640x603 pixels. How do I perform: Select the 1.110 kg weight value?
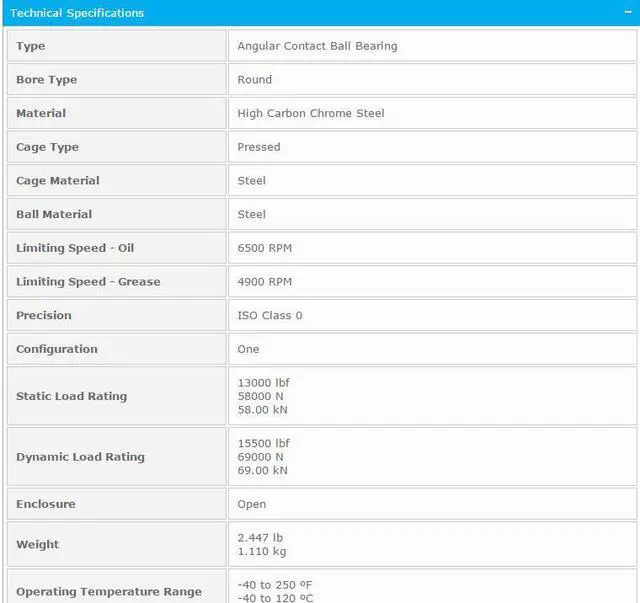(261, 551)
